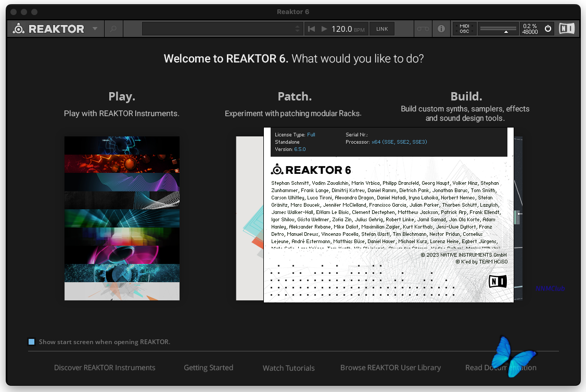
Task: Click the Patch racks thumbnail
Action: pyautogui.click(x=250, y=218)
